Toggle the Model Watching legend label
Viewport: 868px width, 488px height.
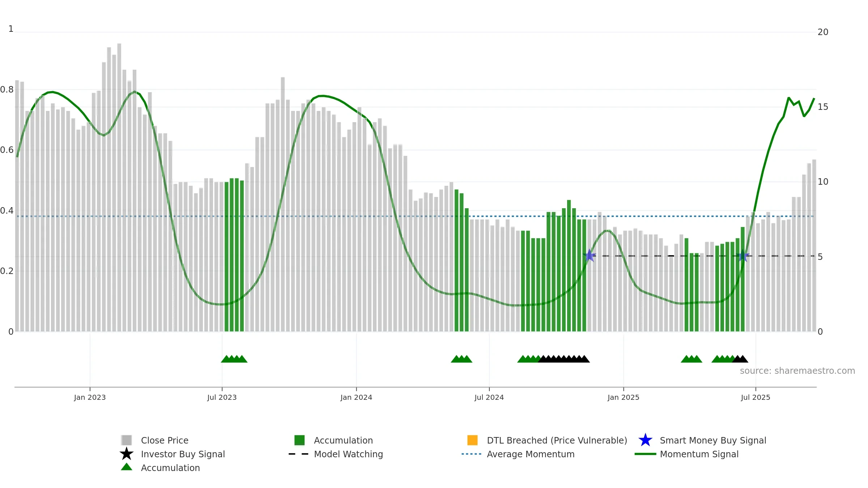click(348, 454)
